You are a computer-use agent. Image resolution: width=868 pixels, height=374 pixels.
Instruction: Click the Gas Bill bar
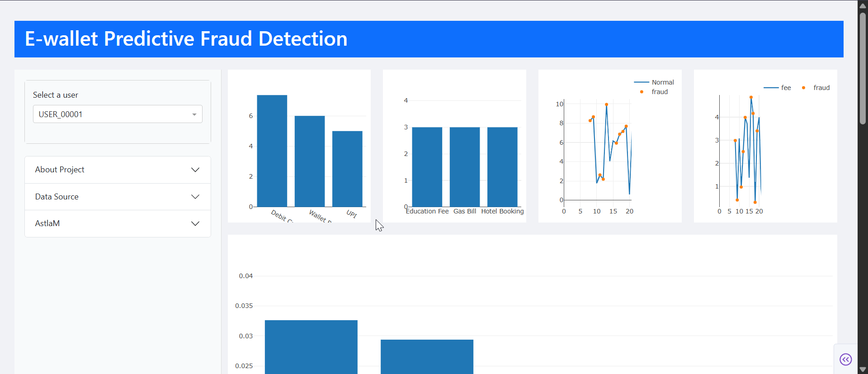click(465, 167)
